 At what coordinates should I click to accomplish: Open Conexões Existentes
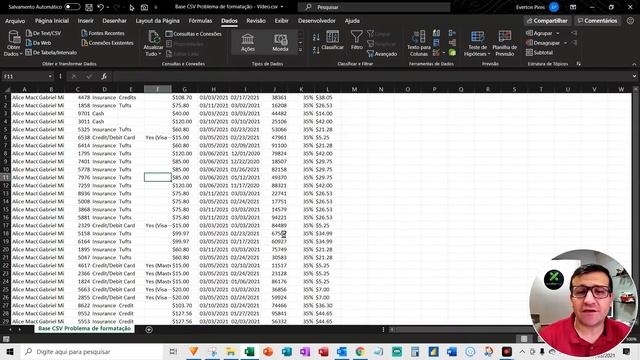tap(107, 43)
